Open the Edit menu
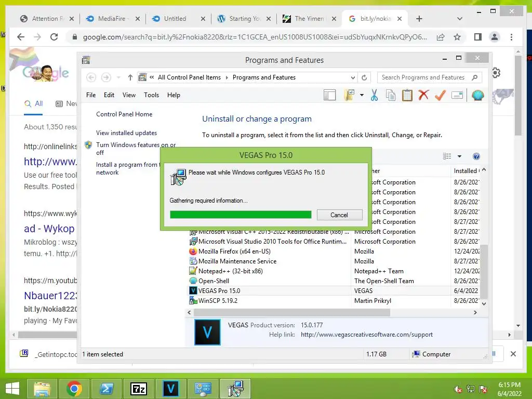 pyautogui.click(x=109, y=95)
